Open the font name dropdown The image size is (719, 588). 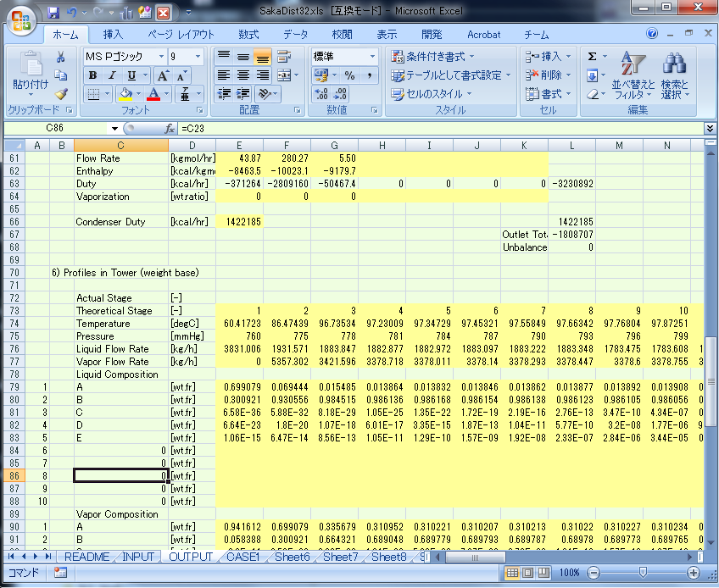click(161, 57)
